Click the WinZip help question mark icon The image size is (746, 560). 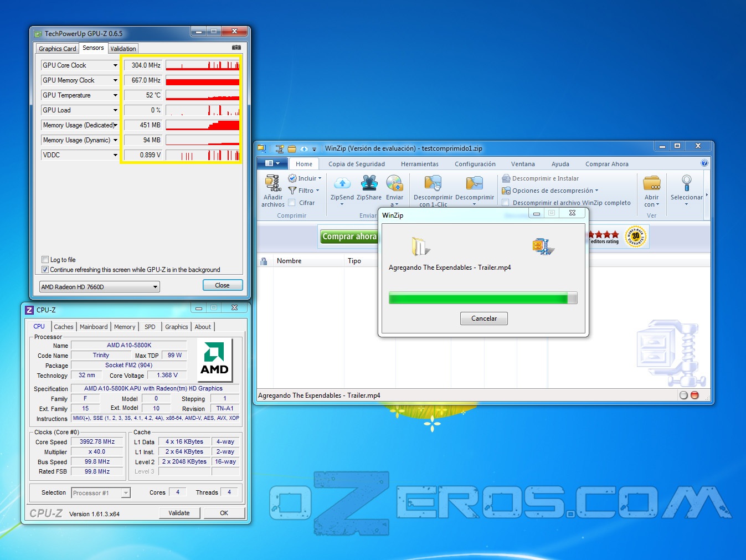[704, 163]
